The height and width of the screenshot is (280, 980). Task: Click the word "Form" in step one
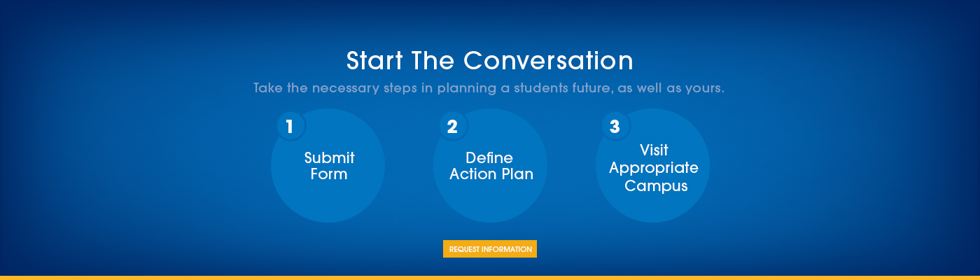tap(329, 174)
